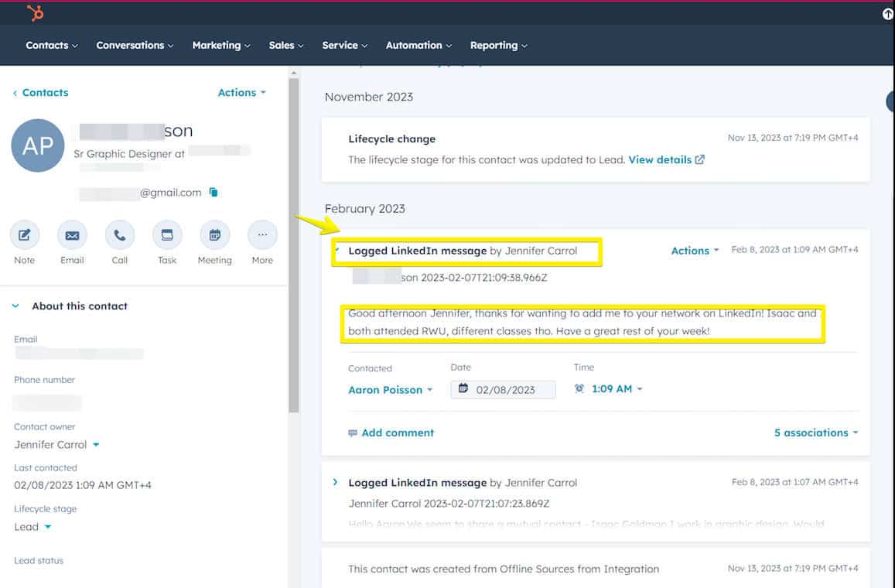The width and height of the screenshot is (895, 588).
Task: Create a Note for this contact
Action: [24, 236]
